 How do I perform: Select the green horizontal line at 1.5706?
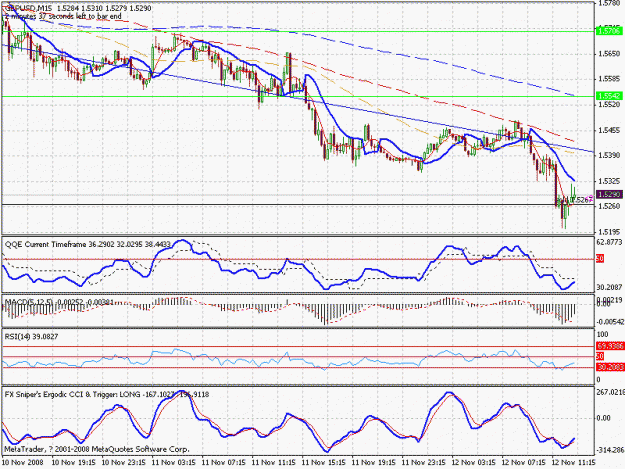click(298, 31)
